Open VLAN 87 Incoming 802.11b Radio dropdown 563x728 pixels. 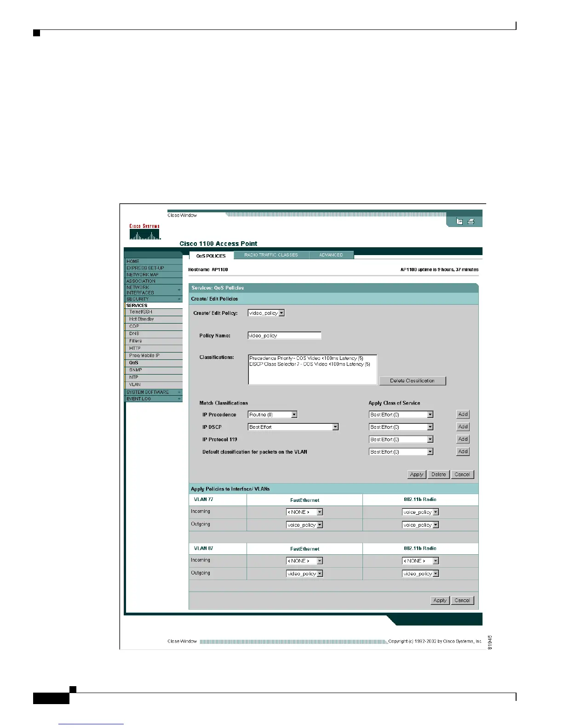click(420, 561)
